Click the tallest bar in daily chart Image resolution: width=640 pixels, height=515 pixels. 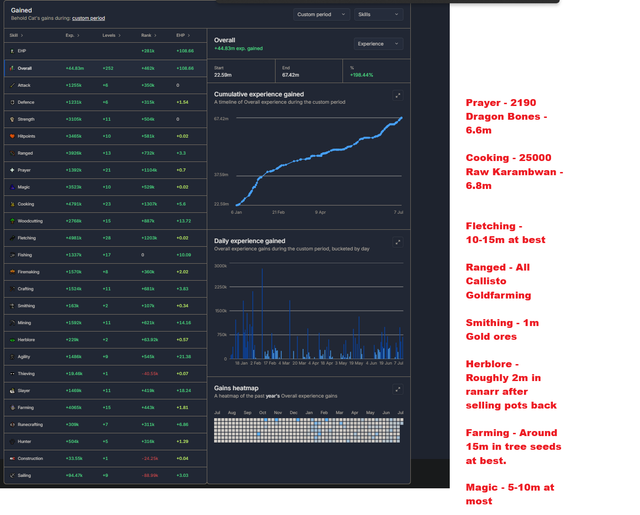coord(262,313)
